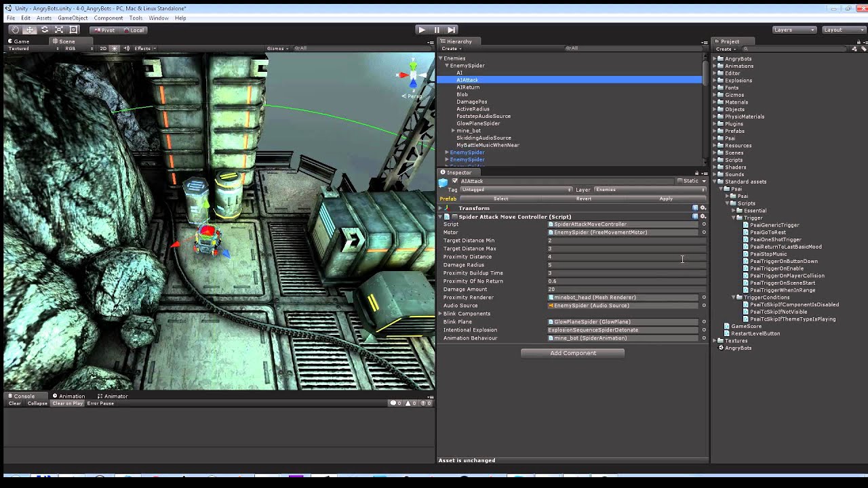This screenshot has height=488, width=868.
Task: Collapse the Enemies hierarchy group
Action: tap(441, 58)
